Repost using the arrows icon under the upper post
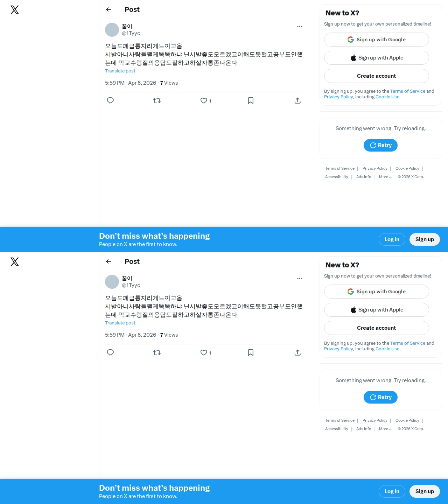The height and width of the screenshot is (504, 448). tap(157, 100)
